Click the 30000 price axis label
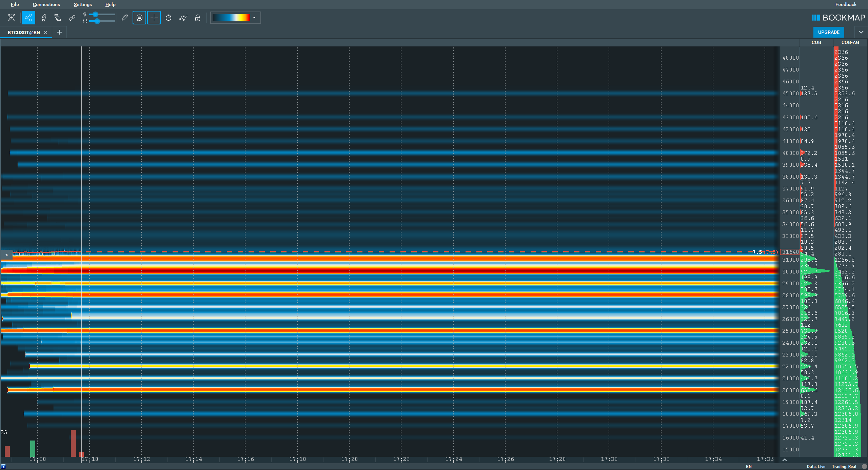Viewport: 868px width, 470px height. (790, 271)
